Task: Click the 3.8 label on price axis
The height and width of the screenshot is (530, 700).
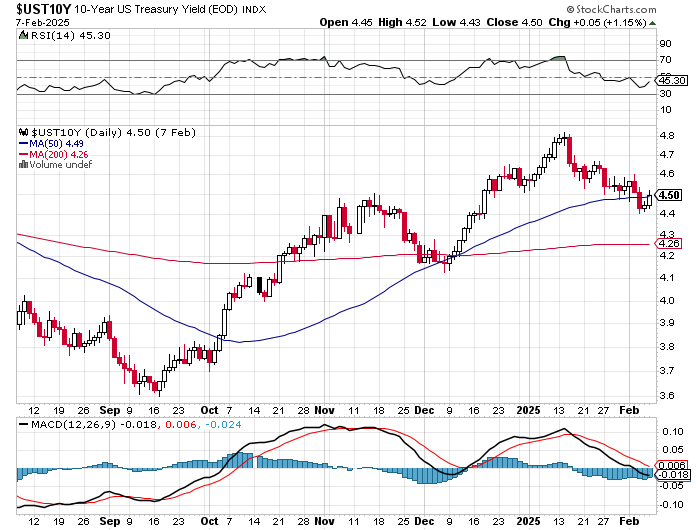Action: click(x=667, y=347)
